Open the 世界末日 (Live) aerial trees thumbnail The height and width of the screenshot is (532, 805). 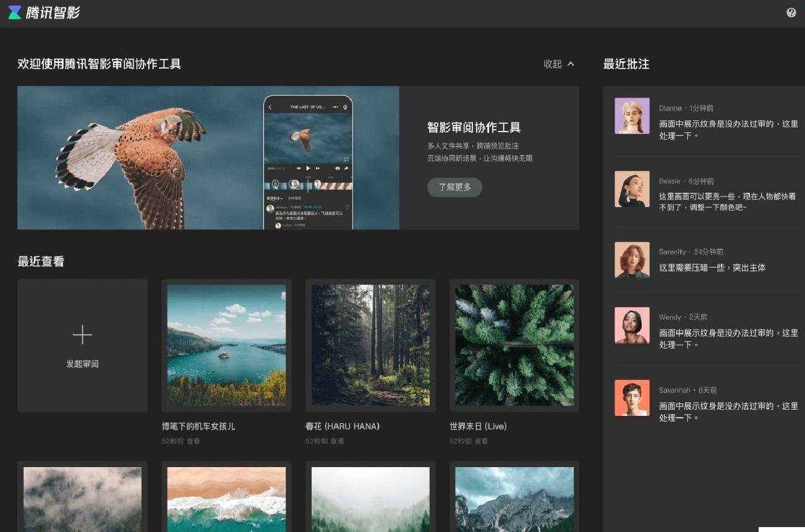514,345
